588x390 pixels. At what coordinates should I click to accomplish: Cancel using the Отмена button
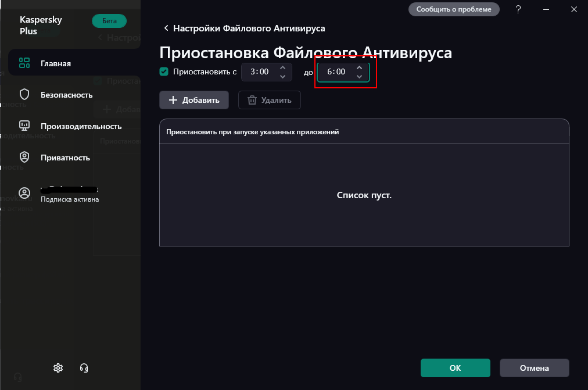[x=535, y=368]
